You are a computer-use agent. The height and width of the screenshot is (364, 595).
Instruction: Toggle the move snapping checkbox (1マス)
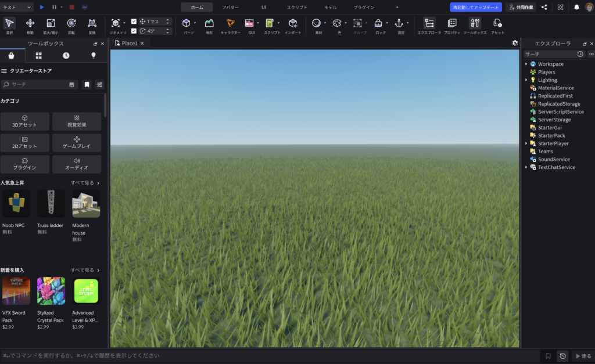(x=134, y=21)
